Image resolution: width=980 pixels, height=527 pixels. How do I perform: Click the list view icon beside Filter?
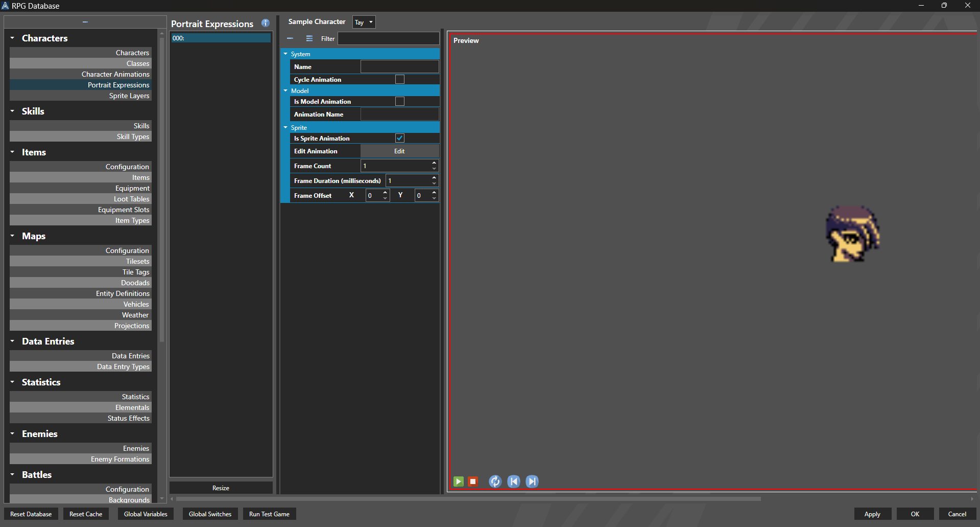309,38
